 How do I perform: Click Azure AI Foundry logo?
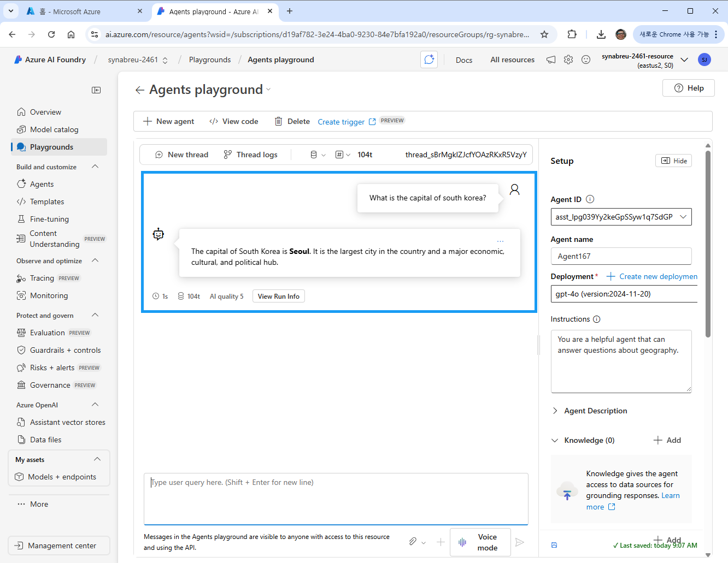click(x=50, y=60)
